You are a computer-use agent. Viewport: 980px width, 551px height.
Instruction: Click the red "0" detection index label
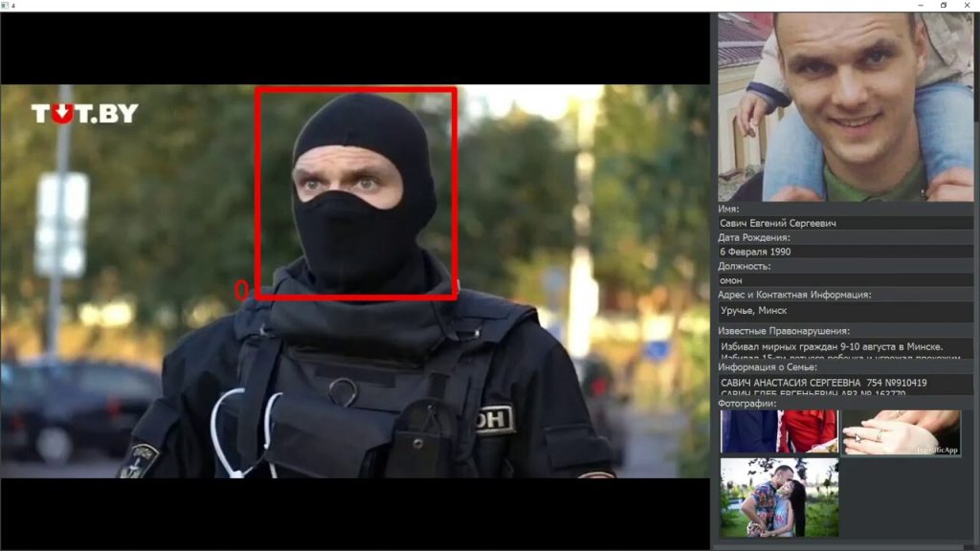pyautogui.click(x=241, y=290)
